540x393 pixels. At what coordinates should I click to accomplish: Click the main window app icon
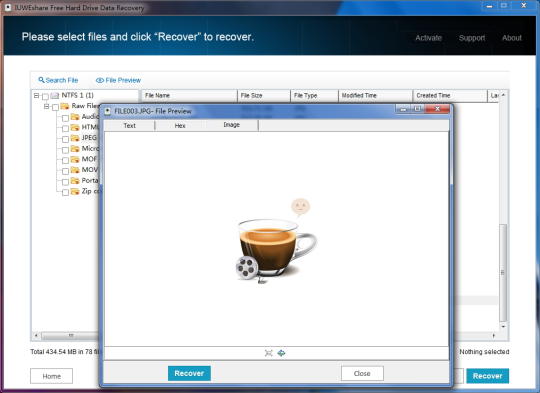click(7, 7)
